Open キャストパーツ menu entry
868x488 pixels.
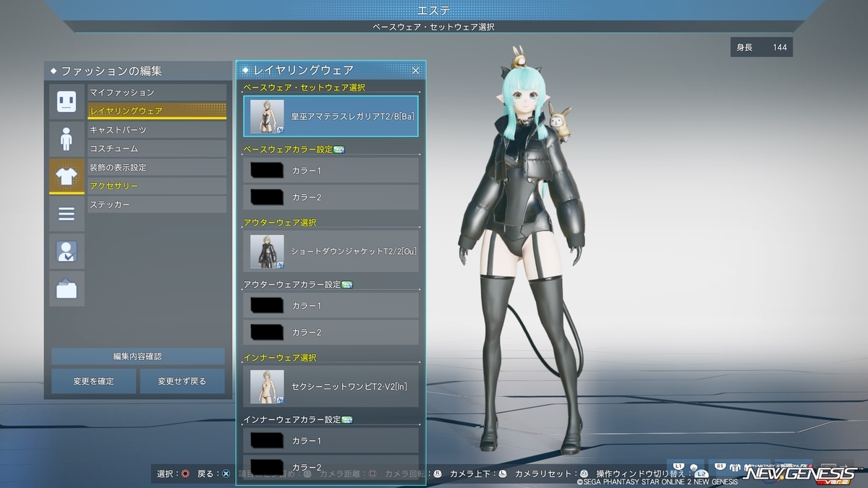[x=157, y=130]
